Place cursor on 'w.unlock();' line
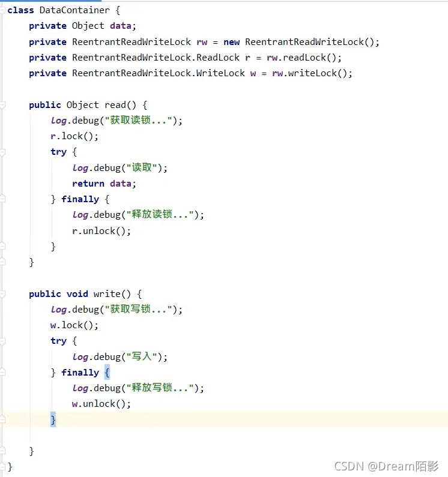This screenshot has height=477, width=448. coord(101,404)
